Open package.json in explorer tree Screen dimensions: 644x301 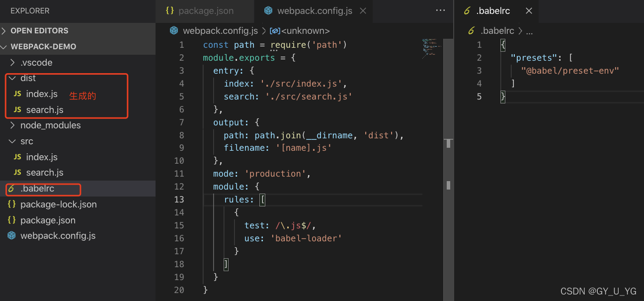coord(48,220)
